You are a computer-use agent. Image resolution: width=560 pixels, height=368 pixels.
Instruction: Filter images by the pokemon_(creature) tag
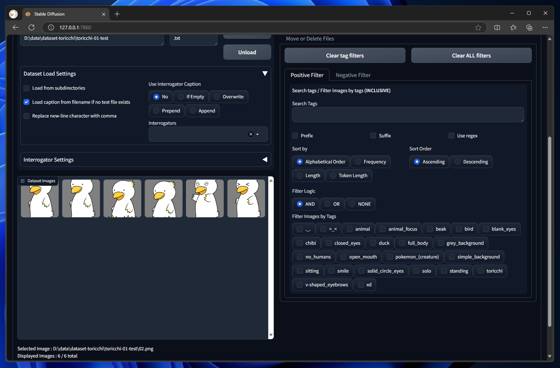point(413,257)
